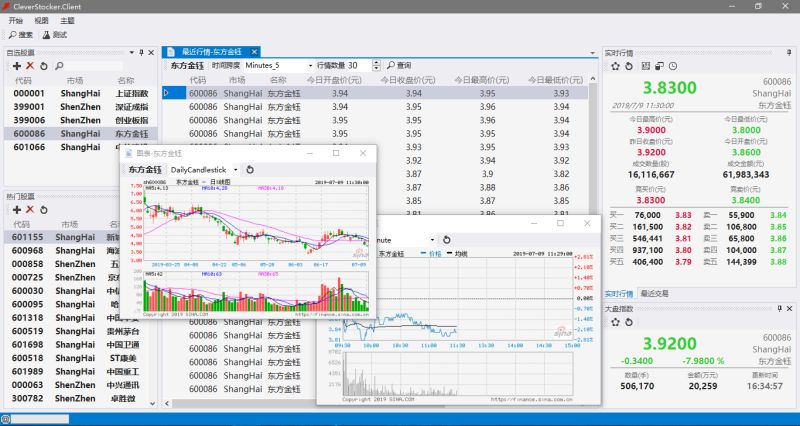Click the row indicator arrow on first grid row
The width and height of the screenshot is (800, 426).
(166, 93)
